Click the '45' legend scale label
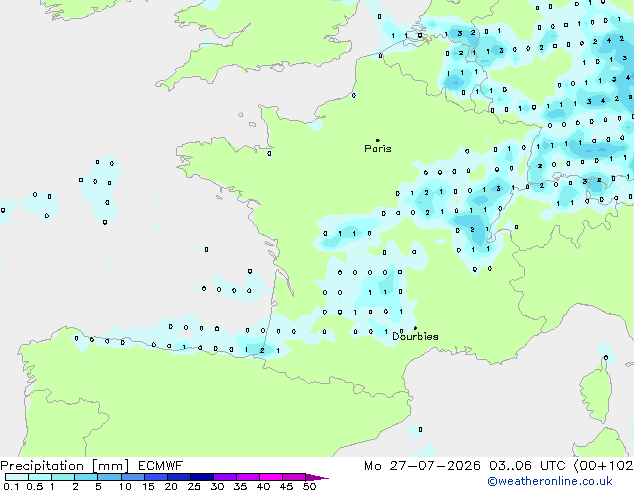 [x=286, y=486]
